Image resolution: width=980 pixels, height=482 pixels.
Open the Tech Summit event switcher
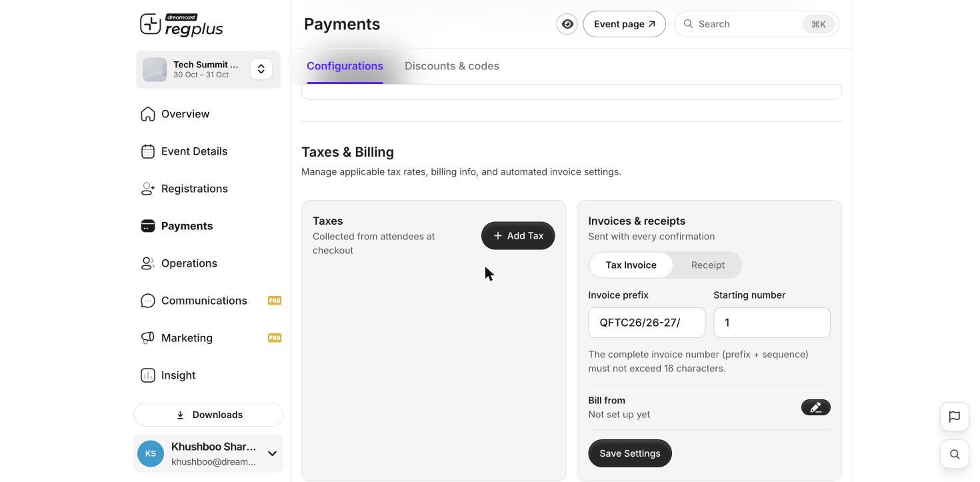(261, 69)
